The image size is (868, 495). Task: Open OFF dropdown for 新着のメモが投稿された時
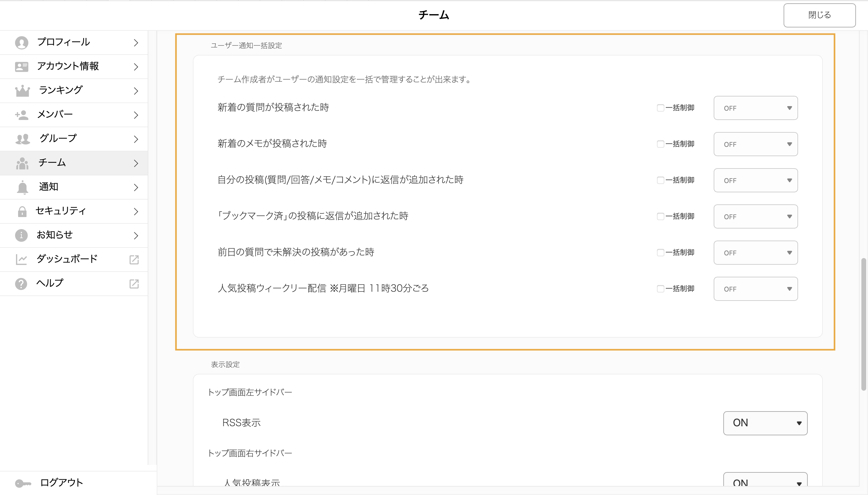(756, 144)
